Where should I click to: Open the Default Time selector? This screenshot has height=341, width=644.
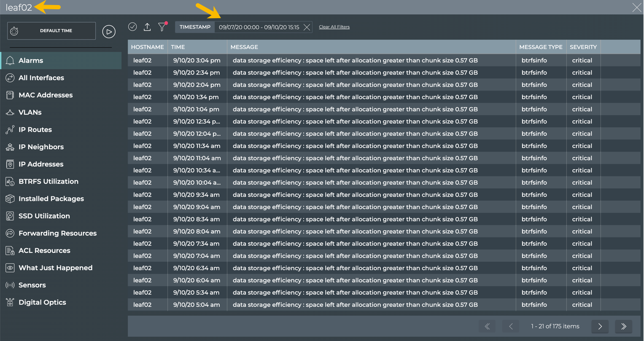pos(51,31)
